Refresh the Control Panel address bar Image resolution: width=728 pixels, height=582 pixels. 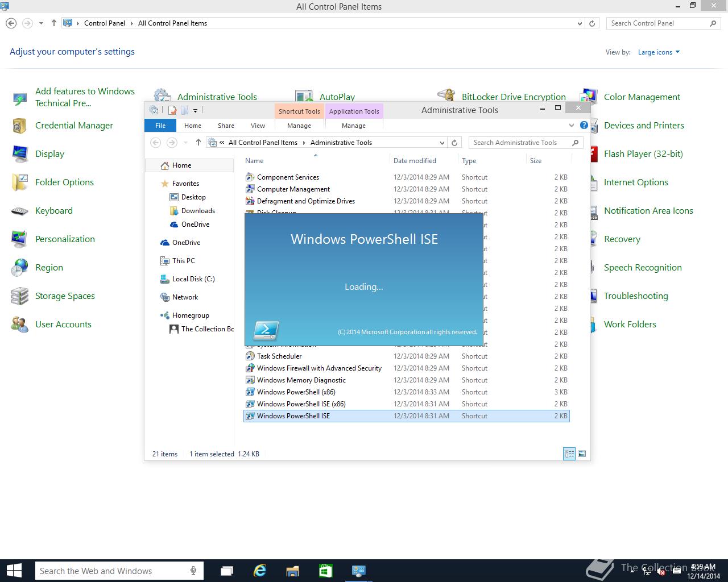click(592, 23)
